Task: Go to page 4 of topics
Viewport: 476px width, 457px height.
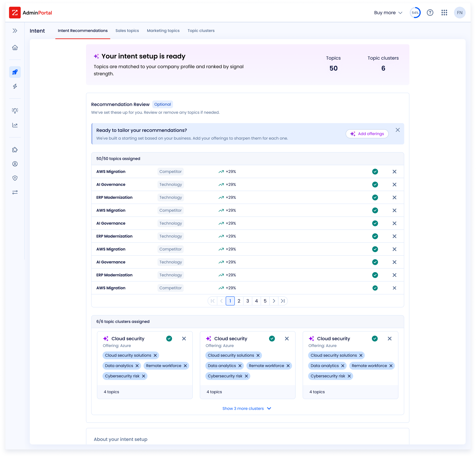Action: tap(256, 301)
